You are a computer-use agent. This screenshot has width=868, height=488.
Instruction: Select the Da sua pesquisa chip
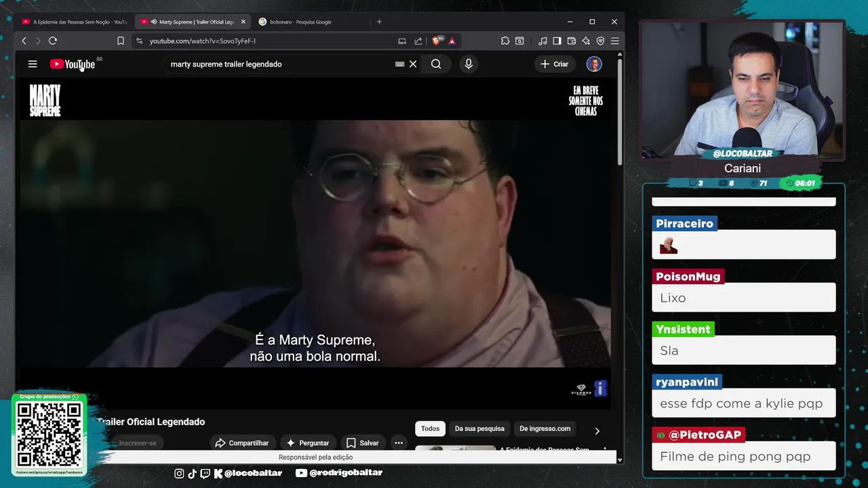point(479,428)
